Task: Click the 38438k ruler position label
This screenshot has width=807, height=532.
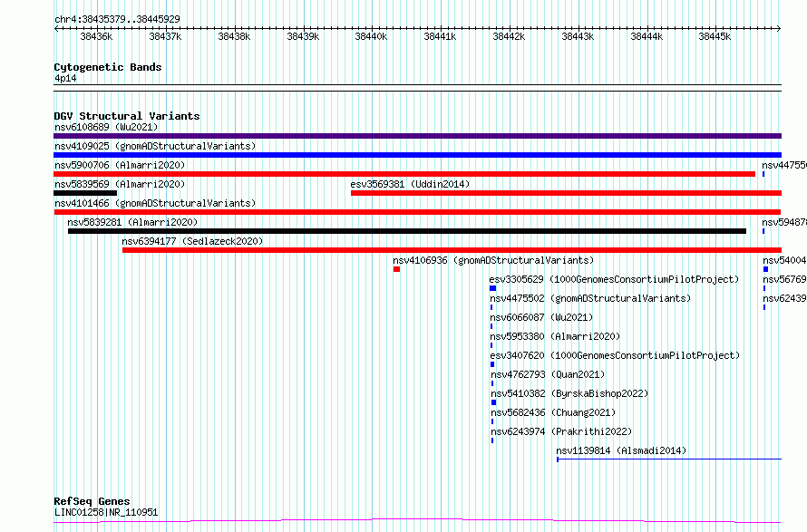Action: [x=234, y=36]
